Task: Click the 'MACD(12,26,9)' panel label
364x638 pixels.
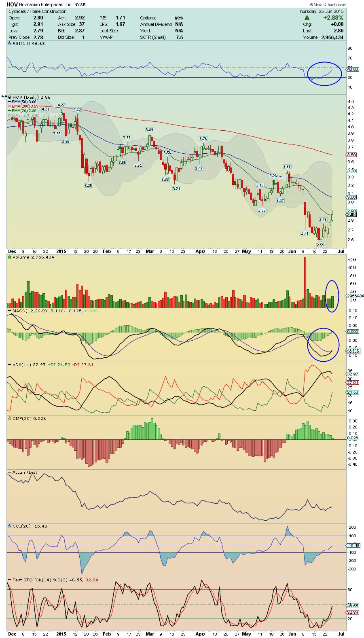Action: tap(30, 311)
